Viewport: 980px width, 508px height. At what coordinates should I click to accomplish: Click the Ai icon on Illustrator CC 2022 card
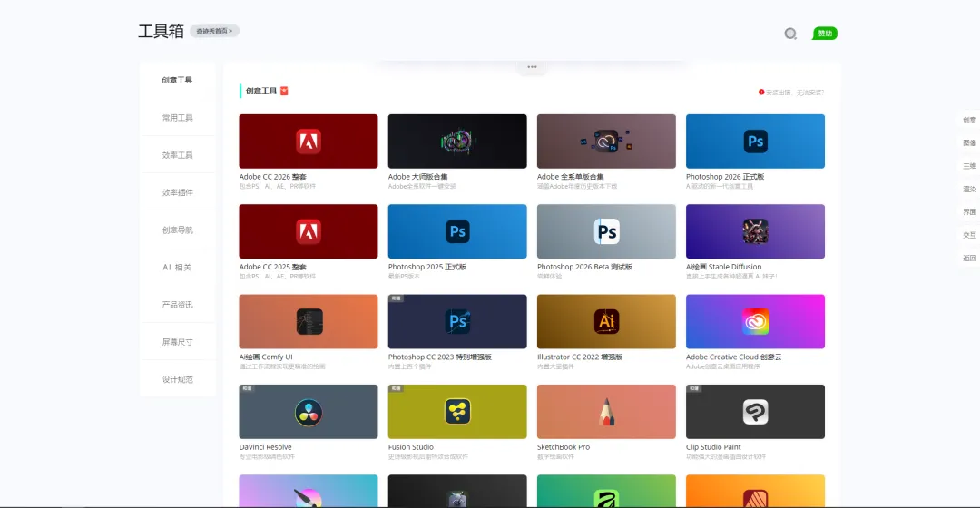pyautogui.click(x=606, y=321)
